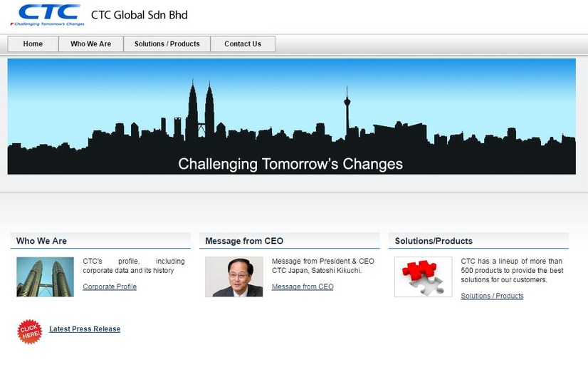Follow the underlined Solutions / Products link
This screenshot has width=588, height=372.
(492, 296)
